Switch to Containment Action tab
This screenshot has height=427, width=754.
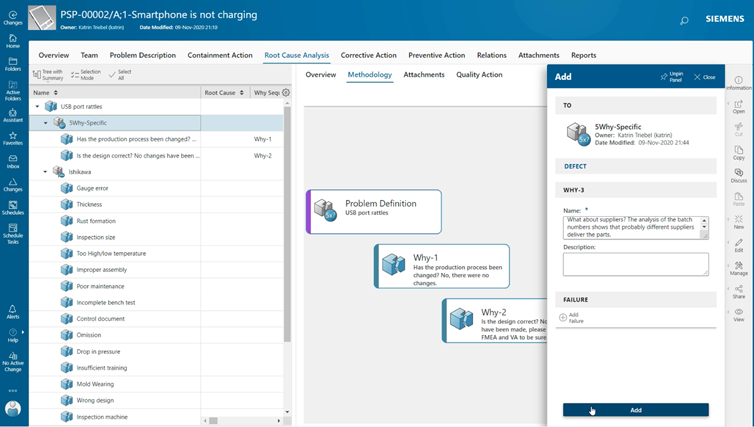[220, 55]
